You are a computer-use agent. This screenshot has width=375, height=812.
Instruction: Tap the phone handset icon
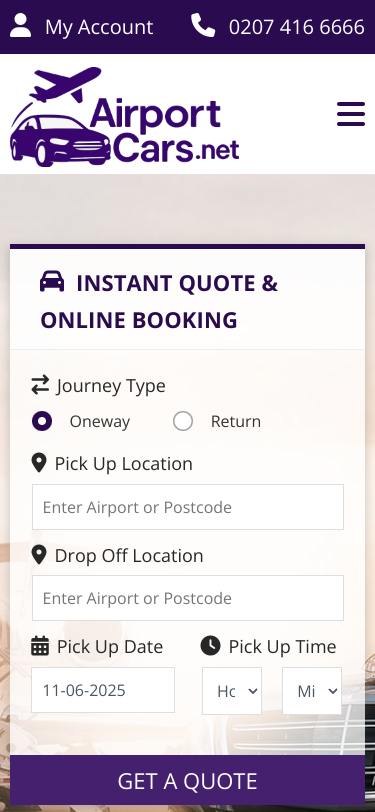(203, 25)
